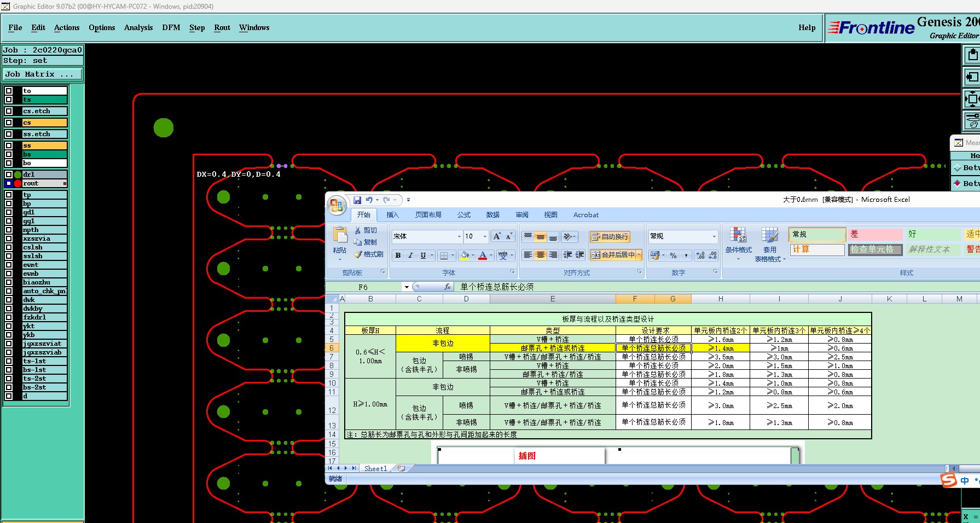Viewport: 980px width, 523px height.
Task: Save the Excel workbook
Action: (357, 200)
